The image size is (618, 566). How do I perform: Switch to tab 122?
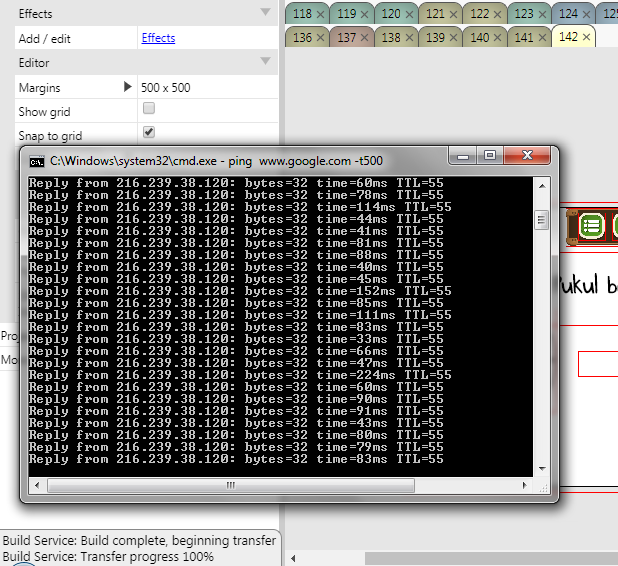tap(479, 14)
